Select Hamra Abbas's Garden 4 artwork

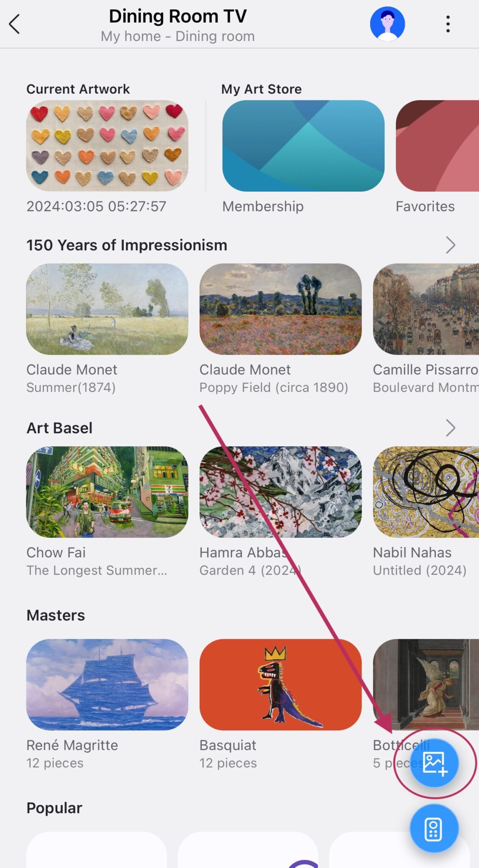(x=280, y=491)
